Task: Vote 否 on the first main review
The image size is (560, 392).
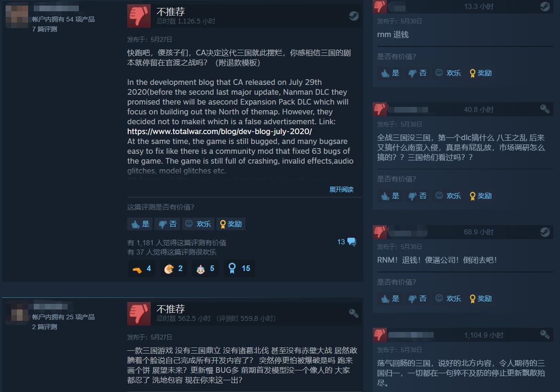Action: (167, 224)
